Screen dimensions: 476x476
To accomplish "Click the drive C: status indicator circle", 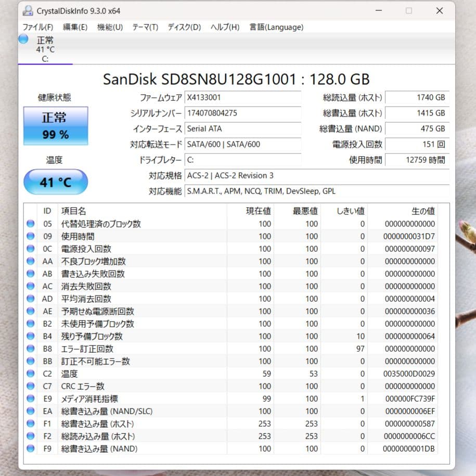I will coord(22,39).
